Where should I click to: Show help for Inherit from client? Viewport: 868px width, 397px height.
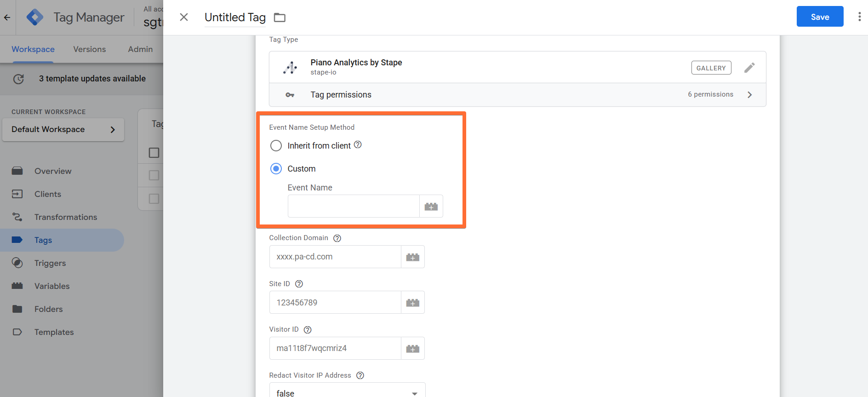358,144
